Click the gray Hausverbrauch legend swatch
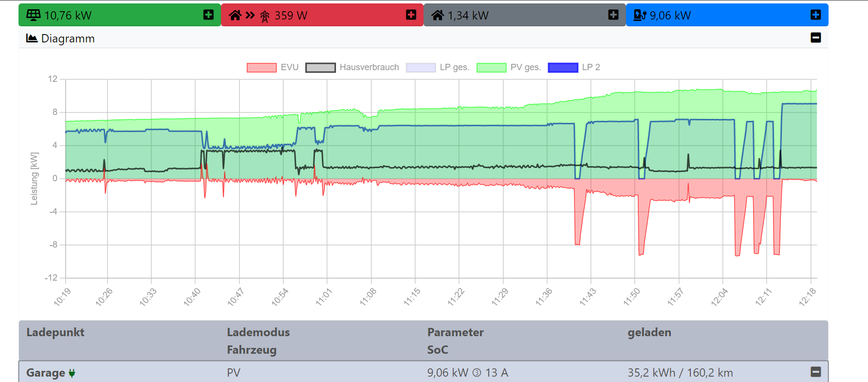This screenshot has height=382, width=868. (x=320, y=68)
